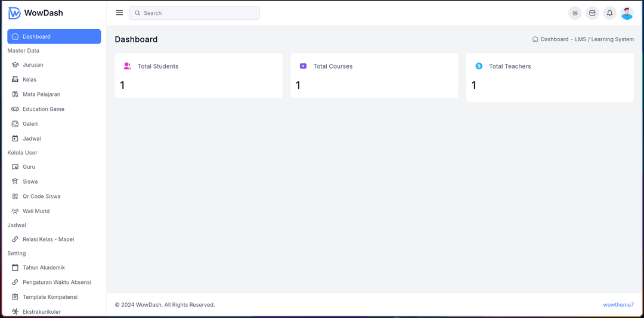Click the Pengaturan Waktu Absensi link icon

tap(15, 282)
